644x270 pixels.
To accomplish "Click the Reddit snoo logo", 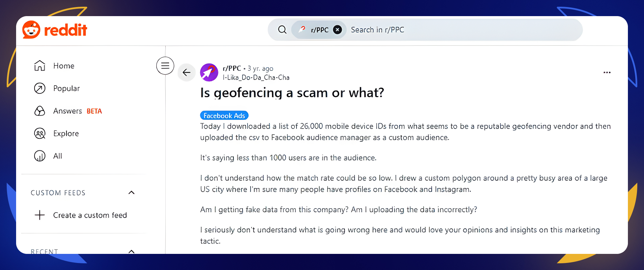I will coord(31,30).
